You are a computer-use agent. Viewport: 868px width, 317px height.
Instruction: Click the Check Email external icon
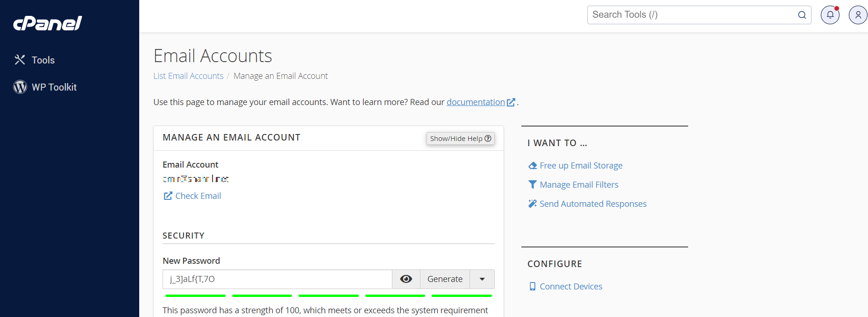coord(168,196)
